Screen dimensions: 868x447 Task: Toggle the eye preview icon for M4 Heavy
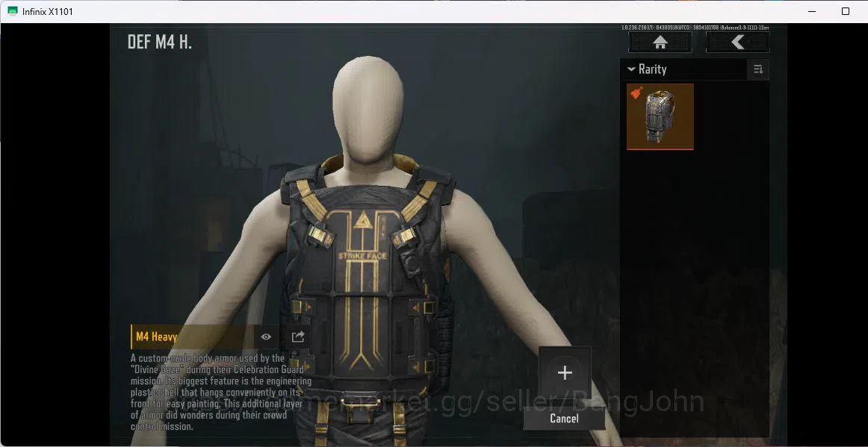coord(266,337)
